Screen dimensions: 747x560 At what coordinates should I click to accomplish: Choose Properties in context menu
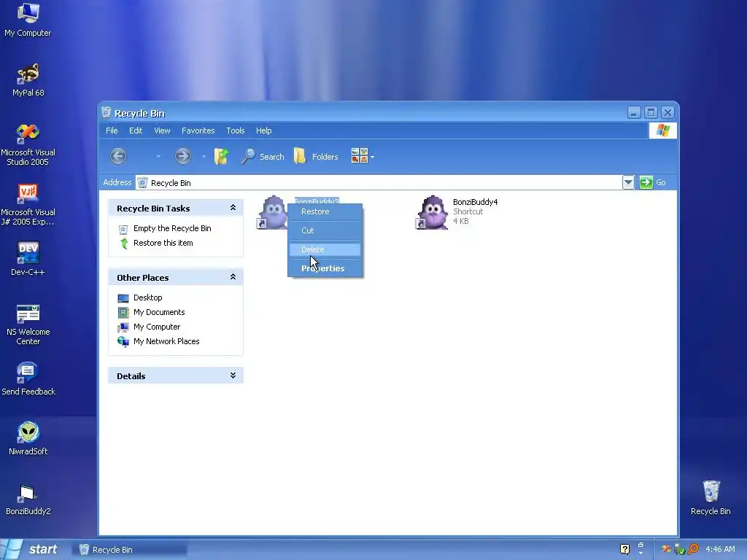coord(325,268)
